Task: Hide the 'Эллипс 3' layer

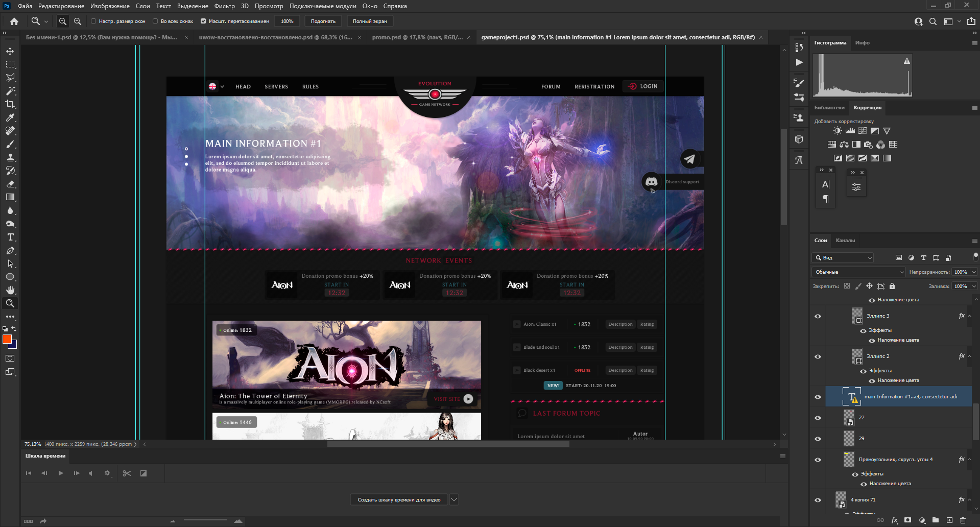Action: (818, 316)
